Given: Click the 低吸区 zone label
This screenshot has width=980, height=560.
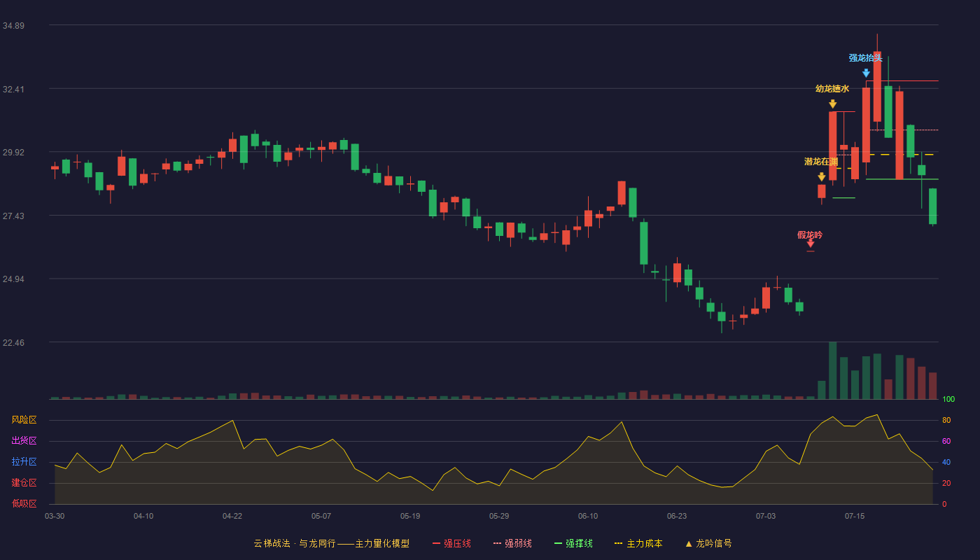Looking at the screenshot, I should (24, 503).
